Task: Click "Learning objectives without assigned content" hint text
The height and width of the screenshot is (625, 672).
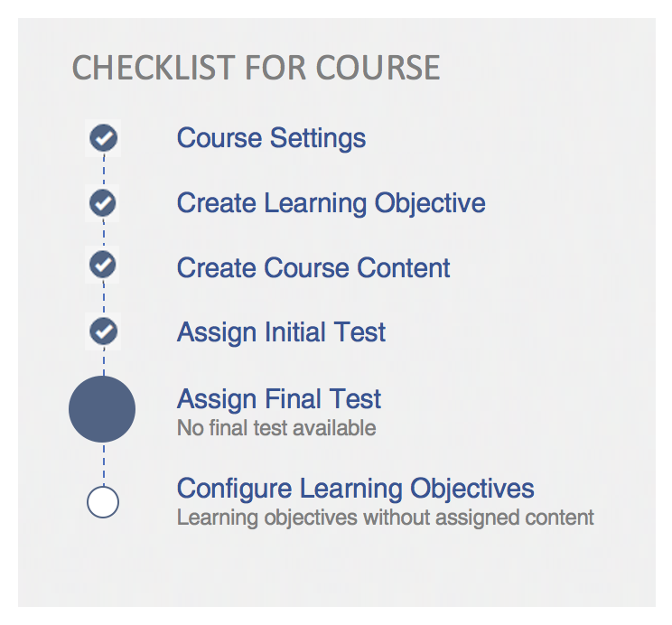Action: pos(385,518)
